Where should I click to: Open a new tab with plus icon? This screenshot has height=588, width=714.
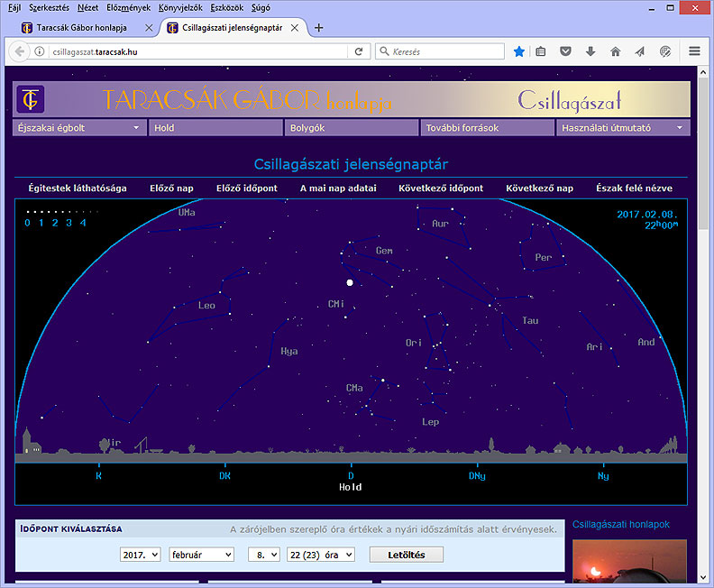point(318,27)
